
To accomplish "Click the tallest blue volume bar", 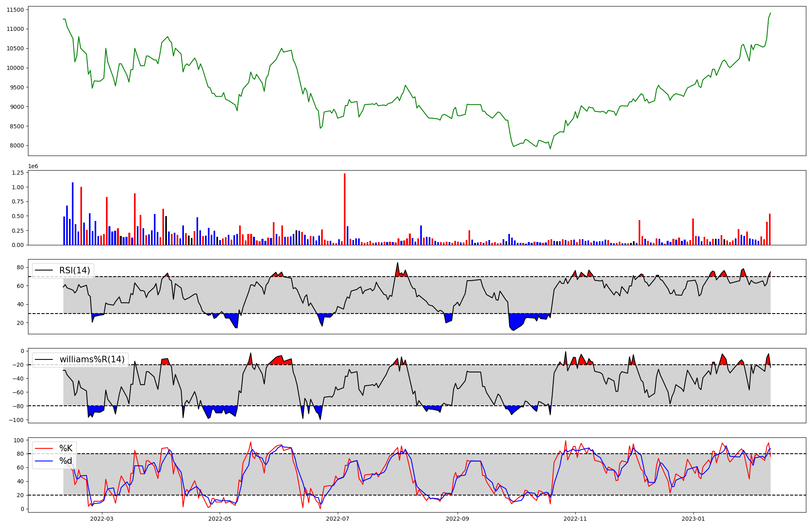I will 73,214.
